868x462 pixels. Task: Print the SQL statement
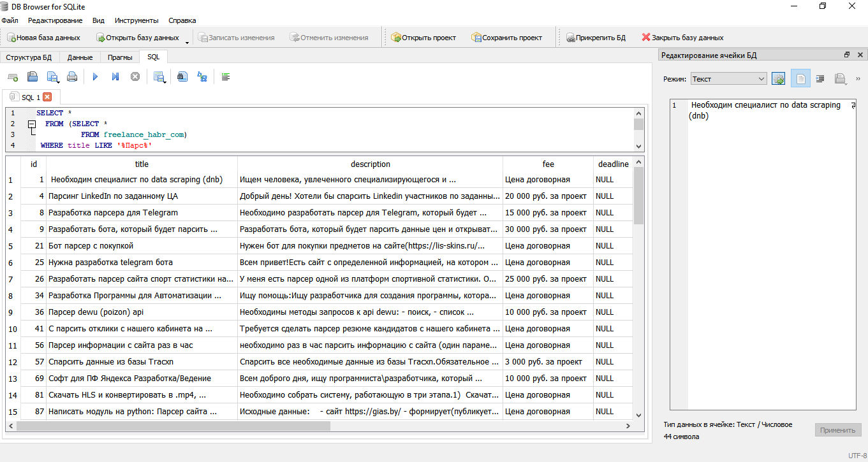[73, 76]
